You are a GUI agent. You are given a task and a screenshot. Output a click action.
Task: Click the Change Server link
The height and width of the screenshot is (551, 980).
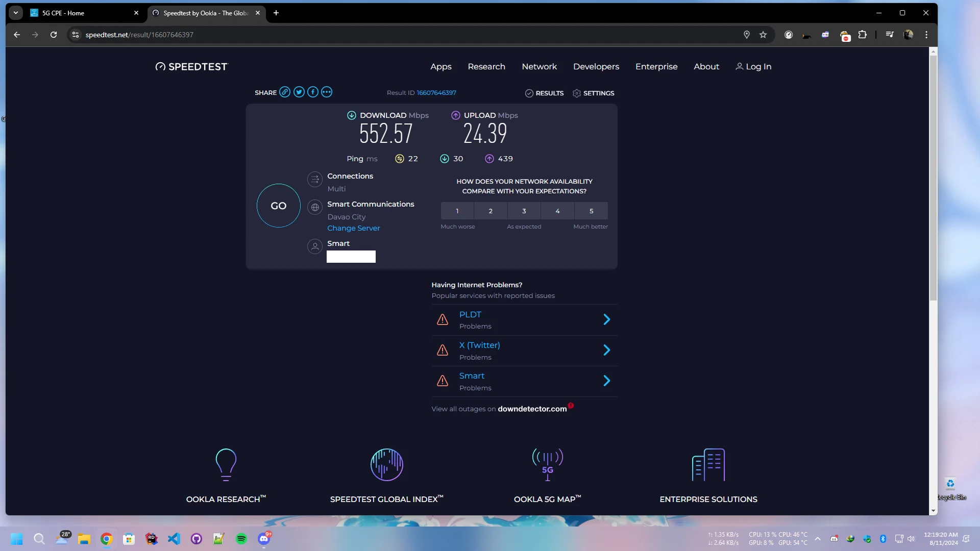[x=354, y=228]
